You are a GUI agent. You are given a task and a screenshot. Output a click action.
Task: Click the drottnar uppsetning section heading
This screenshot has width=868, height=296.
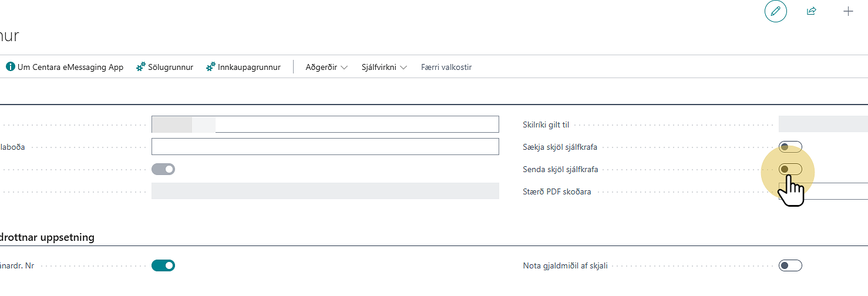point(47,237)
